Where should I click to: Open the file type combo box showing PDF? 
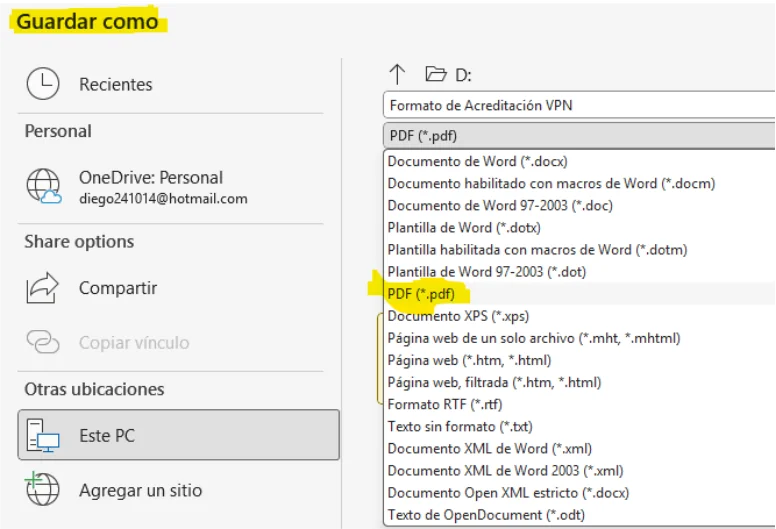point(580,136)
